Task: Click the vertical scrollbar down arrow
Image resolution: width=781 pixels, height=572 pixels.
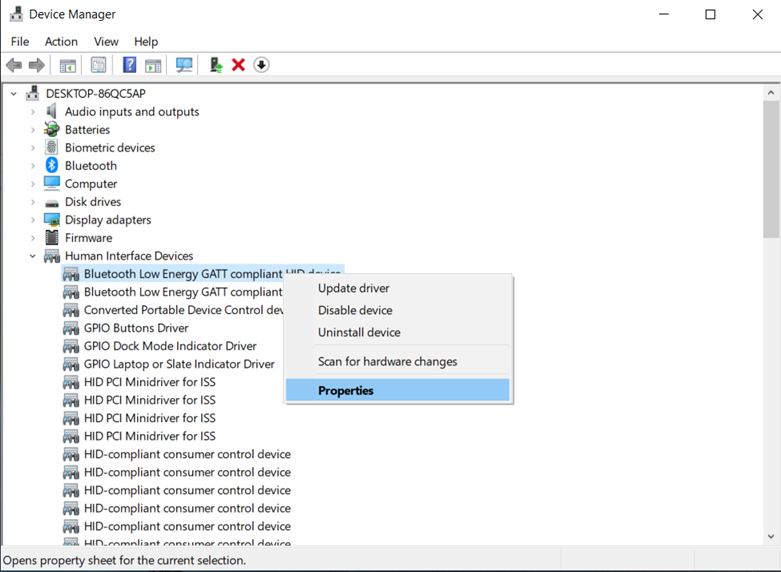Action: coord(770,537)
